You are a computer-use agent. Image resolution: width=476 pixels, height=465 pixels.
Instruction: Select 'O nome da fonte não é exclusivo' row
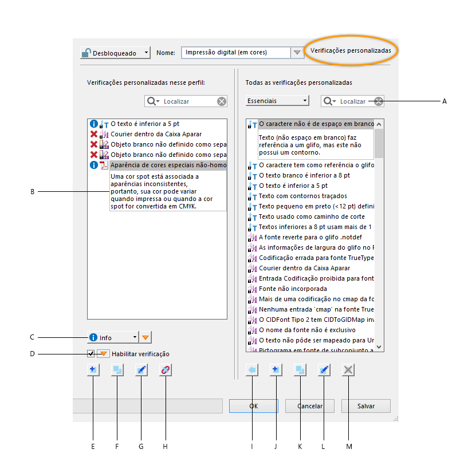tap(310, 330)
